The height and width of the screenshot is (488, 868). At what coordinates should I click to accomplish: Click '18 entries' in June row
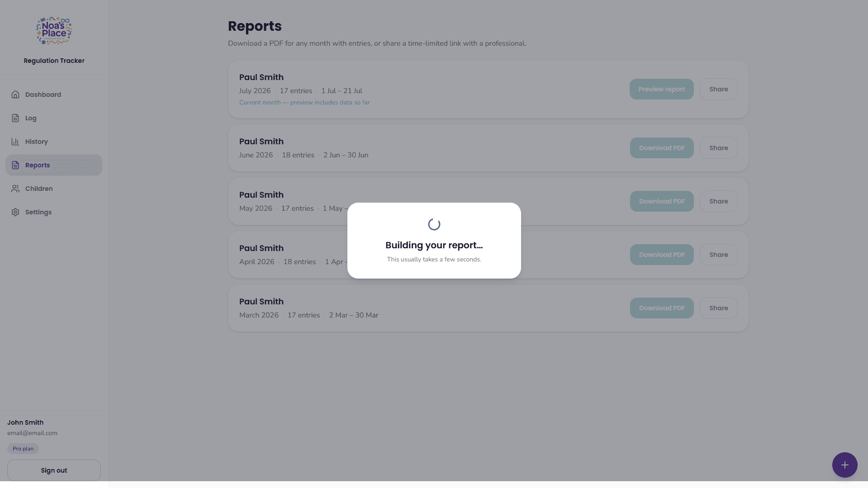coord(298,155)
